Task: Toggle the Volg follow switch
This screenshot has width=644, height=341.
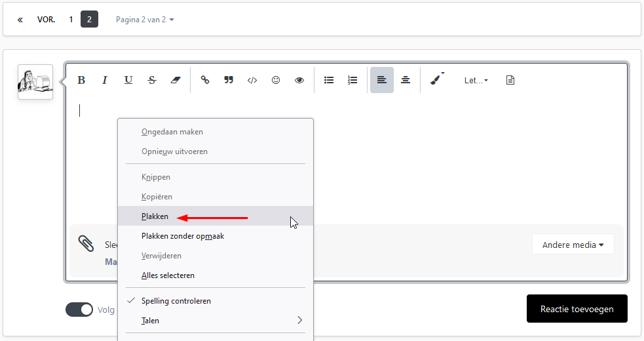Action: tap(79, 310)
